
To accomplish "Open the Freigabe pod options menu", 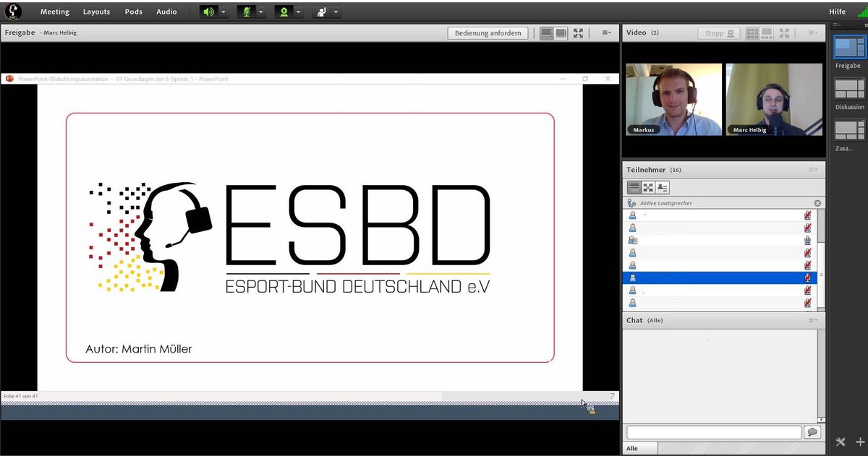I will point(606,33).
